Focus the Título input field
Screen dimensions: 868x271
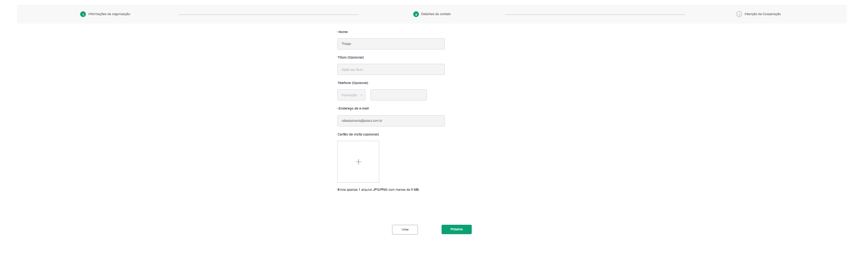point(391,69)
